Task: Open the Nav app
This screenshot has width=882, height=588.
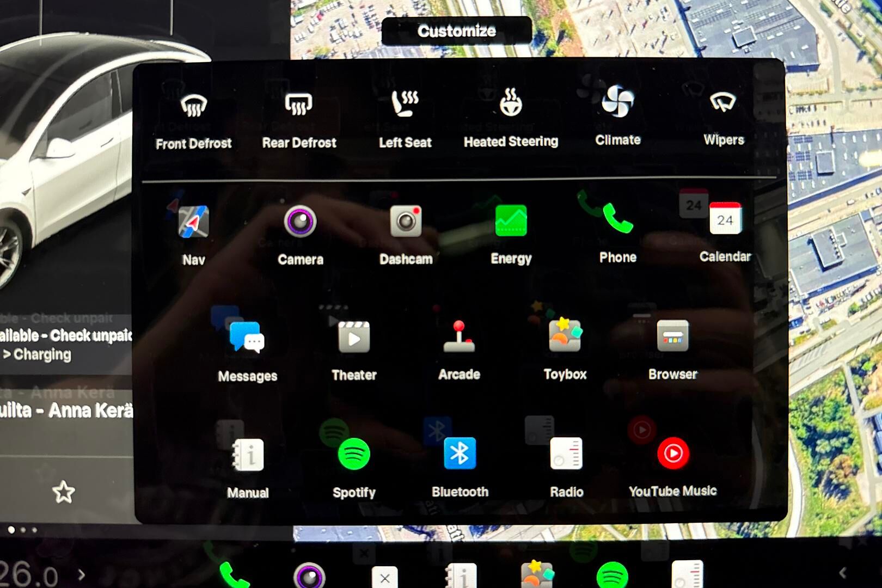Action: [x=193, y=222]
